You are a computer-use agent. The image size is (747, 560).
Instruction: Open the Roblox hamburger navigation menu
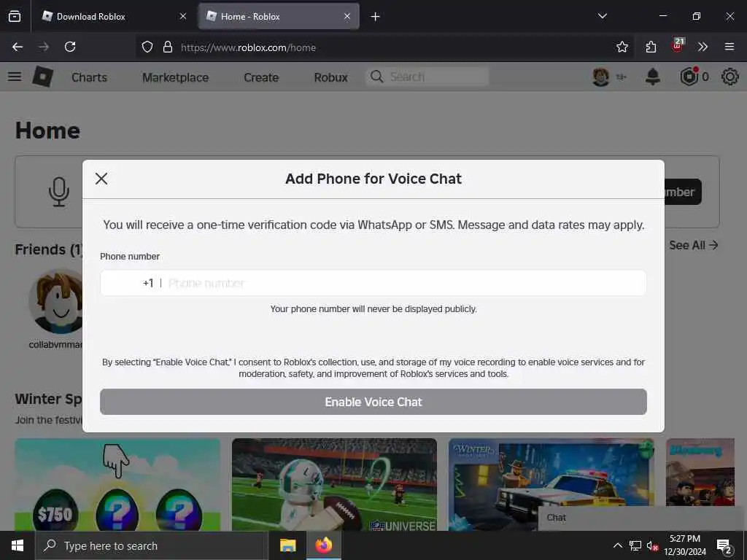pyautogui.click(x=15, y=77)
